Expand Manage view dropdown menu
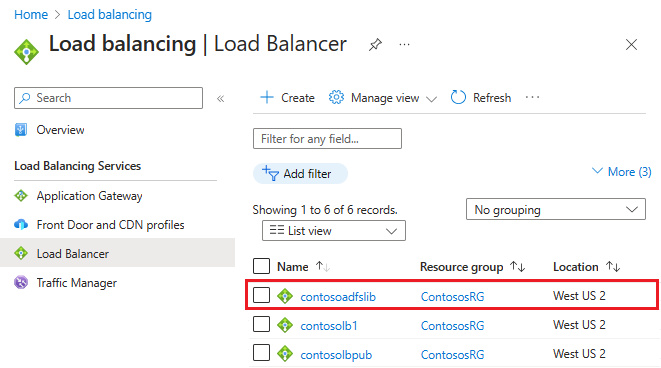This screenshot has width=661, height=368. [431, 99]
